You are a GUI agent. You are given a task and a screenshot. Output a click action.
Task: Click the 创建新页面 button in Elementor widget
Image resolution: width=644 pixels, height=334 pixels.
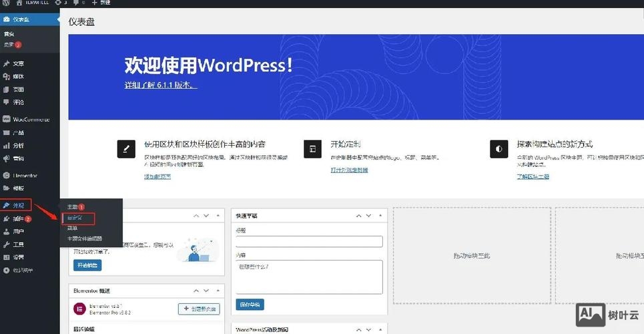199,309
